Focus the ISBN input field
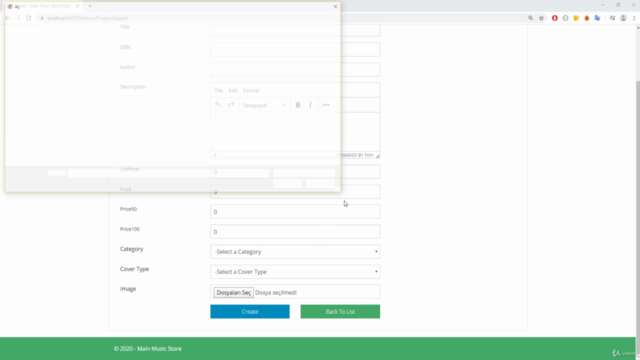Viewport: 640px width, 360px height. pos(295,49)
